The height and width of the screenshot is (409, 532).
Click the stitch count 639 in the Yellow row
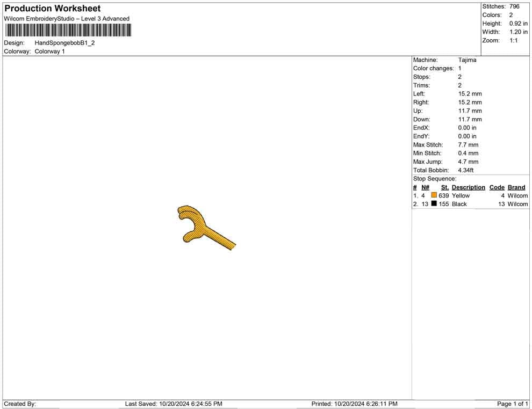coord(443,195)
